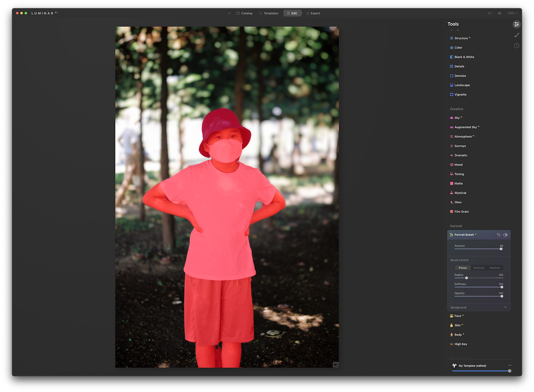Open the Sky AI tool
This screenshot has height=392, width=534.
pos(456,118)
